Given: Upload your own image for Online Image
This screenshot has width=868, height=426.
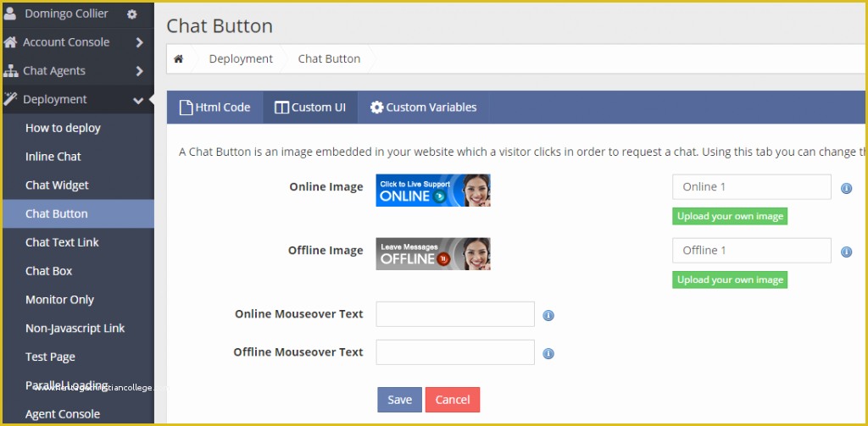Looking at the screenshot, I should 730,216.
